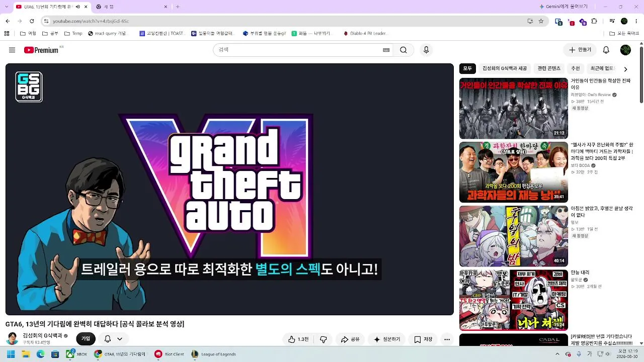The image size is (644, 362).
Task: Open File Explorer from taskbar
Action: click(26, 354)
